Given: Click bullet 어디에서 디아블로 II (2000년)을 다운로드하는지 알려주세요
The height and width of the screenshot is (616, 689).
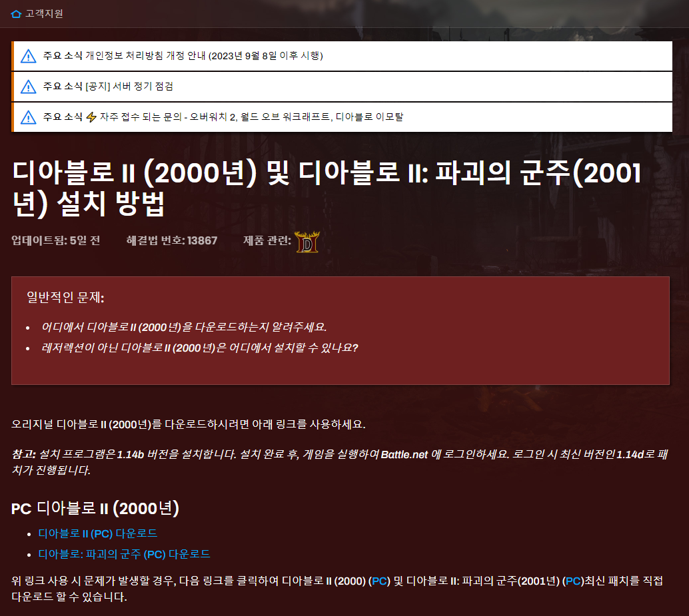Looking at the screenshot, I should tap(184, 327).
